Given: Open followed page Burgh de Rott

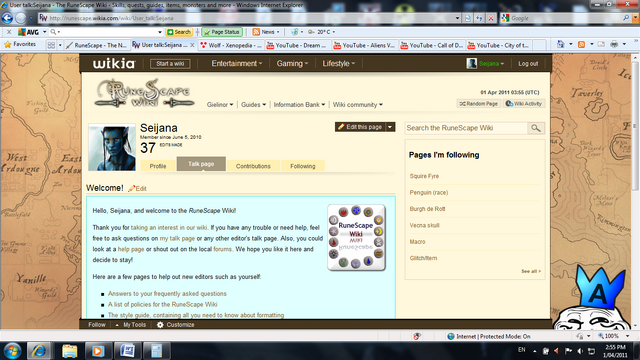Looking at the screenshot, I should tap(427, 209).
